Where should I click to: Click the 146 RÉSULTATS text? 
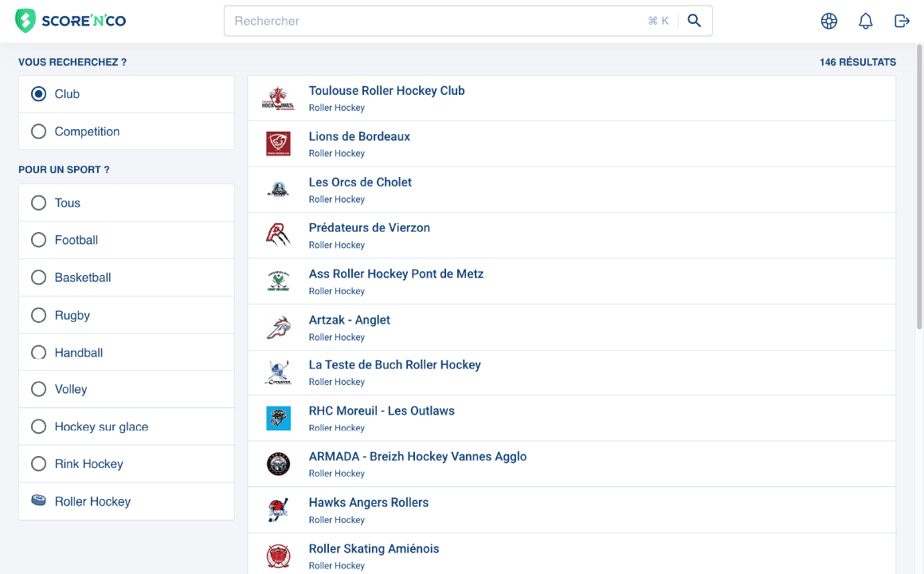pyautogui.click(x=858, y=62)
